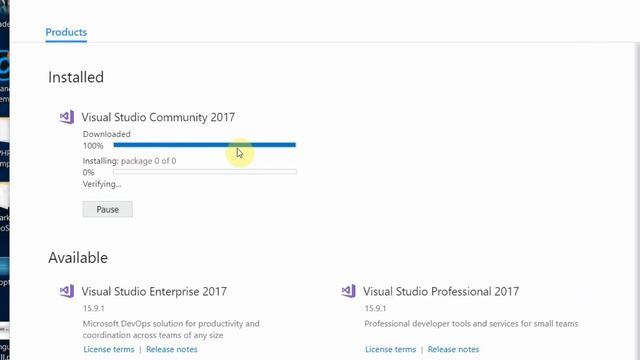Select the Visual Studio Enterprise 2017 title
Viewport: 640px width, 360px height.
[x=154, y=291]
